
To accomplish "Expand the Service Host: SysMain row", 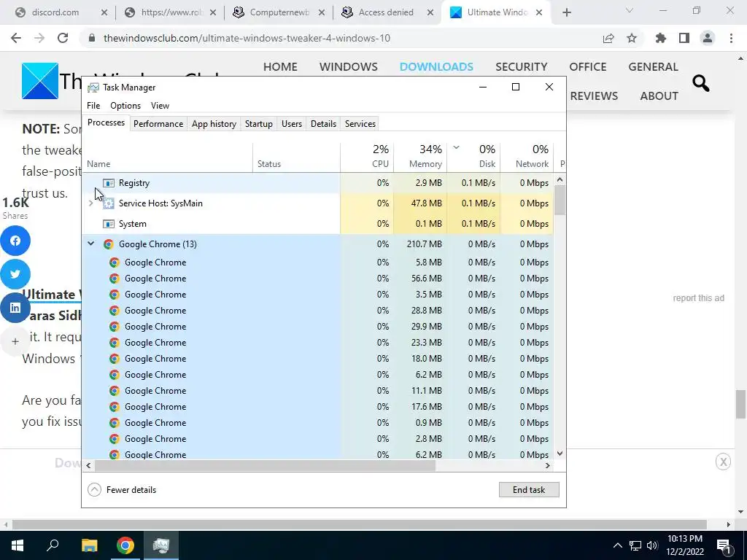I will coord(90,203).
